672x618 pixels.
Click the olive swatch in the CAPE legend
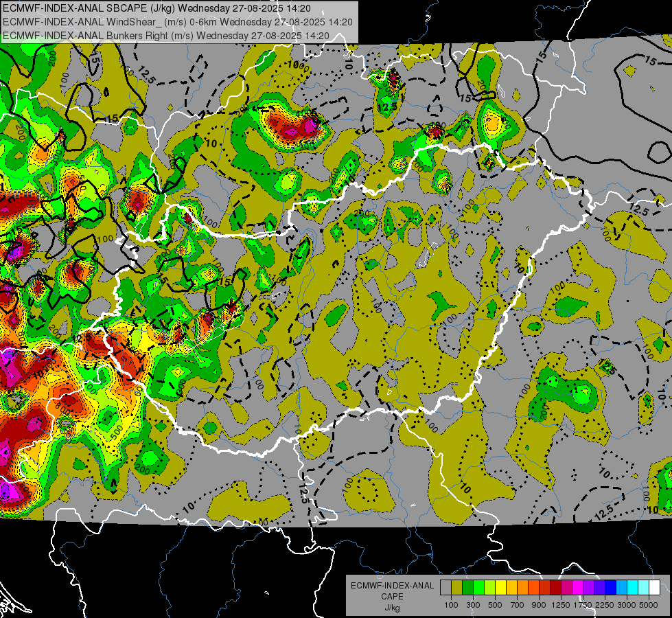click(x=456, y=588)
